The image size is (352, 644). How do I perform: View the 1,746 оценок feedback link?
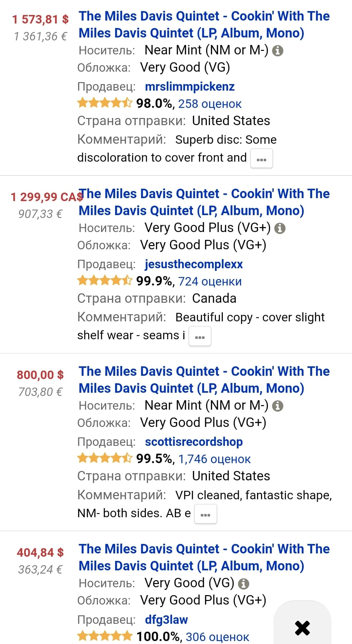pyautogui.click(x=214, y=459)
